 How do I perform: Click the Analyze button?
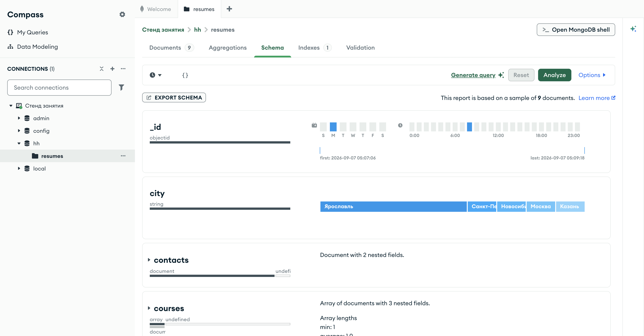[x=555, y=75]
